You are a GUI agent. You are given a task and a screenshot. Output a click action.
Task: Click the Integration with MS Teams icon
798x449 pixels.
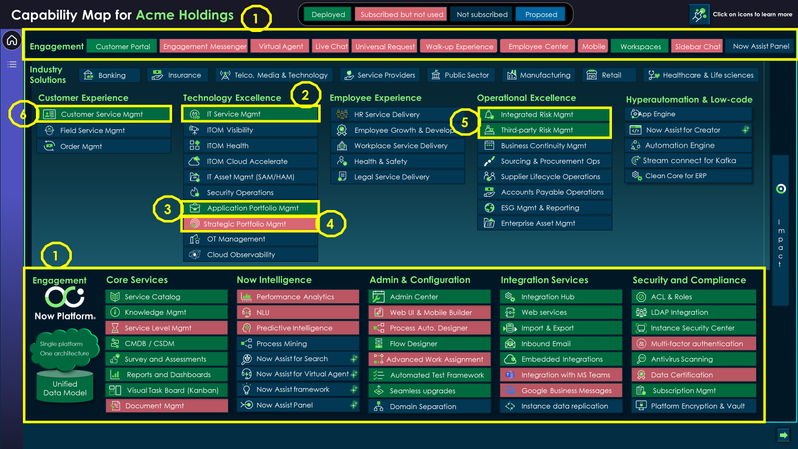pos(509,375)
